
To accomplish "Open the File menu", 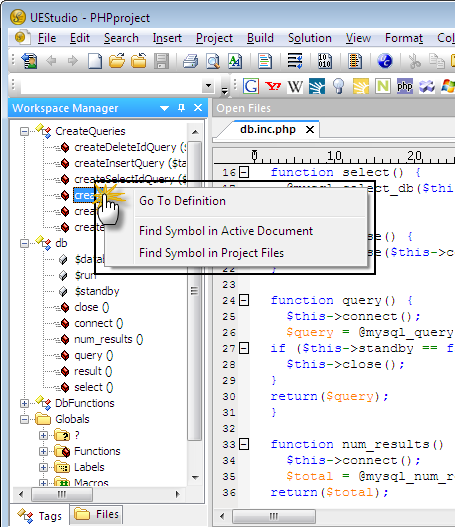I will pyautogui.click(x=47, y=38).
